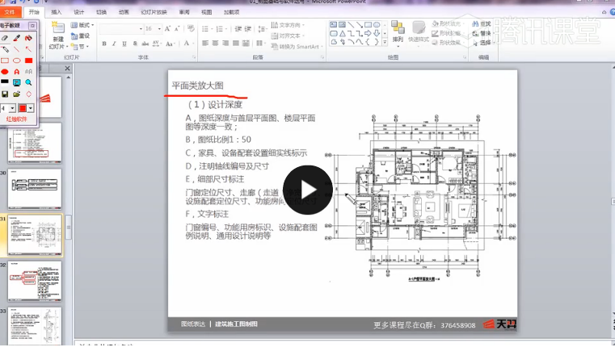Open the font name dropdown
This screenshot has height=364, width=615.
[141, 28]
